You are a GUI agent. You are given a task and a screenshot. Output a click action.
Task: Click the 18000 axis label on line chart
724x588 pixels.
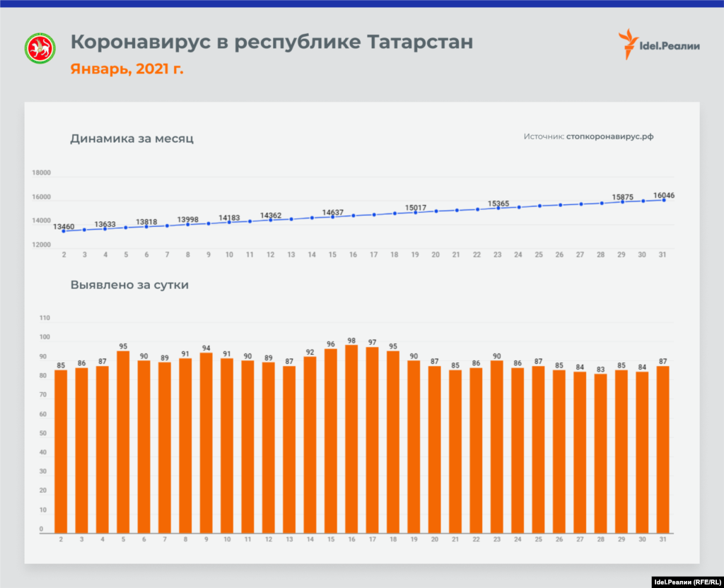(42, 172)
